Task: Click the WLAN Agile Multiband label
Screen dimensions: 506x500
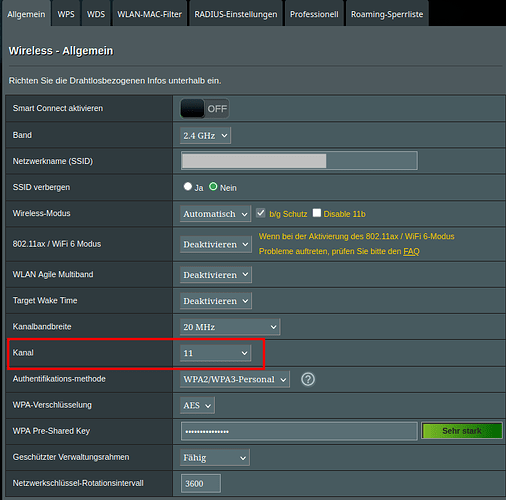Action: pos(53,274)
